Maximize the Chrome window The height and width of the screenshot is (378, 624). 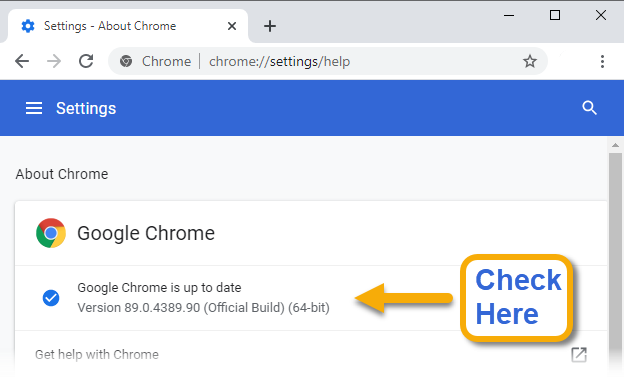(555, 16)
